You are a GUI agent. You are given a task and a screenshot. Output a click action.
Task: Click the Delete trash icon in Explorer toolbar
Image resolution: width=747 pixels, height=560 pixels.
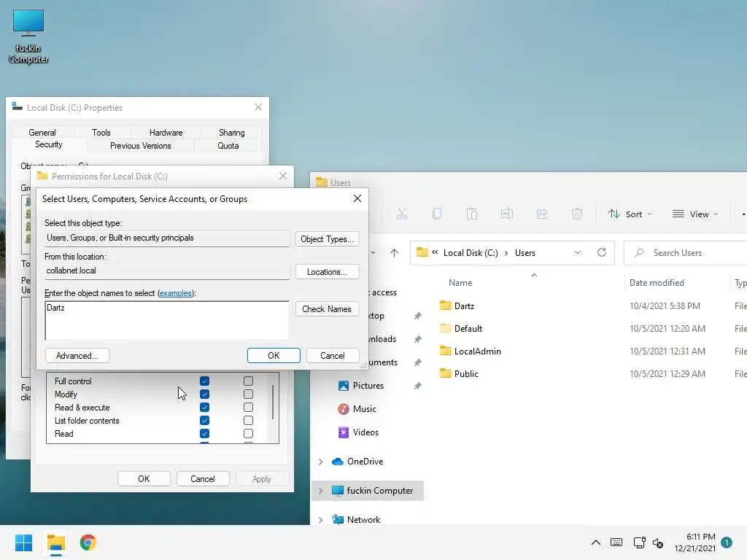576,214
